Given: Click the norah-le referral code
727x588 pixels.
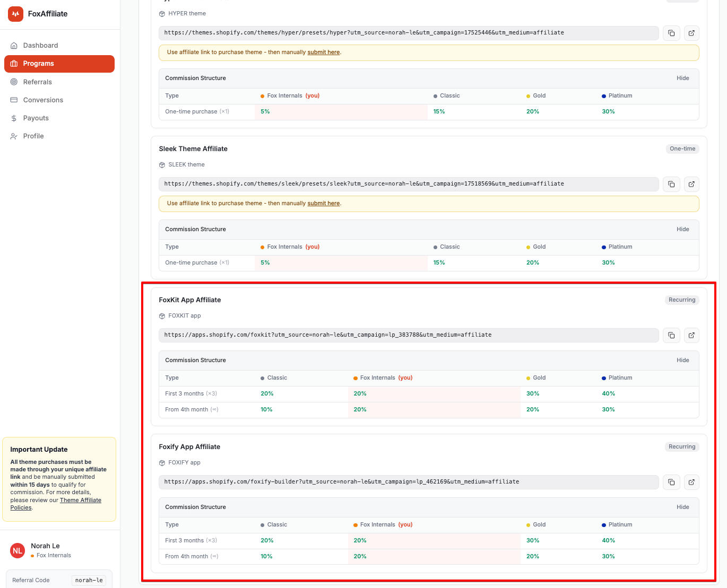Looking at the screenshot, I should click(x=89, y=580).
